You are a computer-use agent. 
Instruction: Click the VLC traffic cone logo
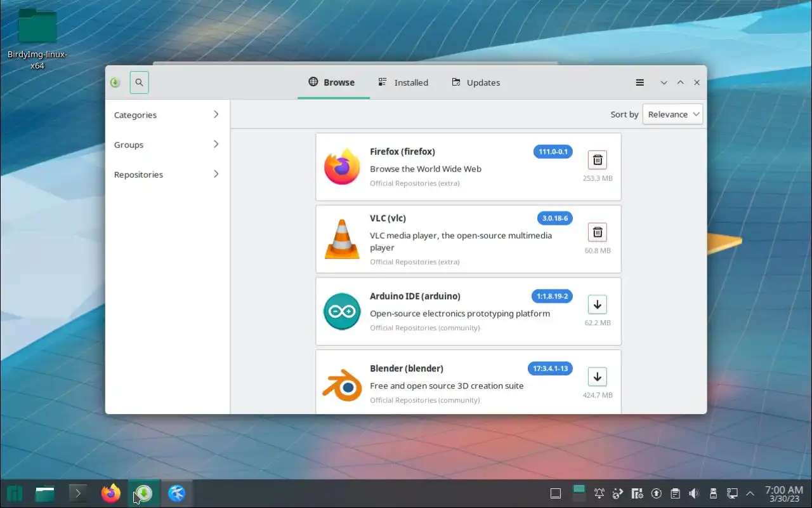342,239
